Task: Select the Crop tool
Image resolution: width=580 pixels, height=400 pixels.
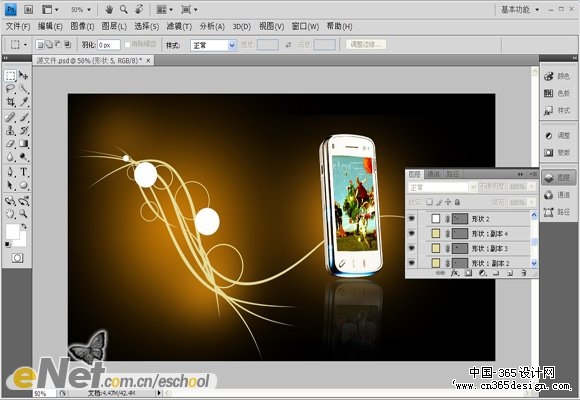Action: point(10,102)
